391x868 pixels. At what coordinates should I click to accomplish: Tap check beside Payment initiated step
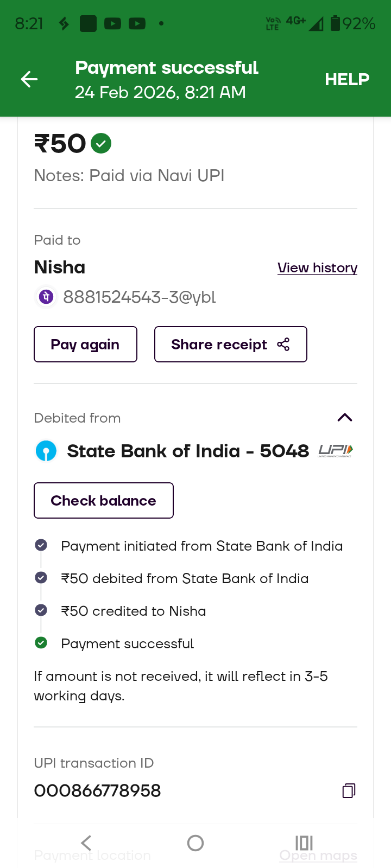point(41,545)
